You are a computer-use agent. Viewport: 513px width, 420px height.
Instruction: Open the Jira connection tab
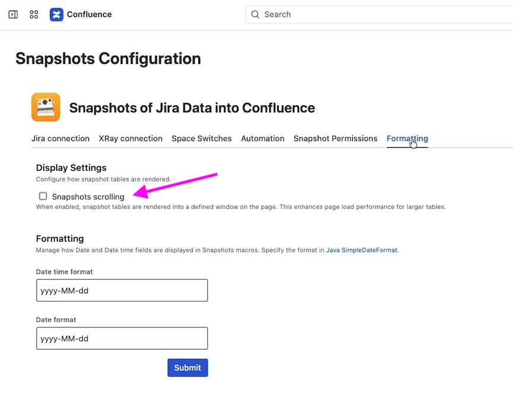60,138
